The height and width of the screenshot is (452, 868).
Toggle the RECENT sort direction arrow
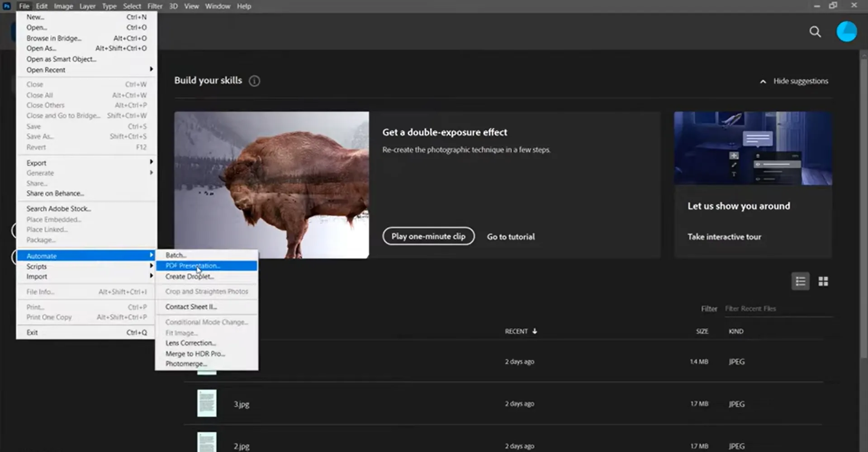click(535, 331)
